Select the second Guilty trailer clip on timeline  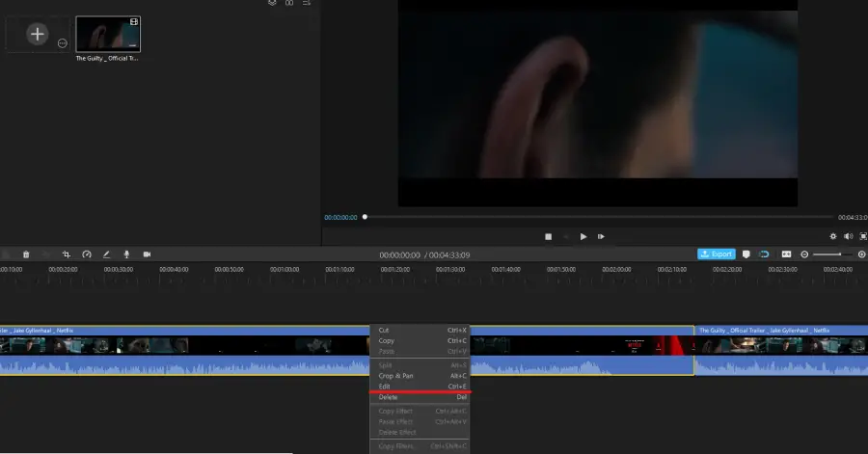781,351
